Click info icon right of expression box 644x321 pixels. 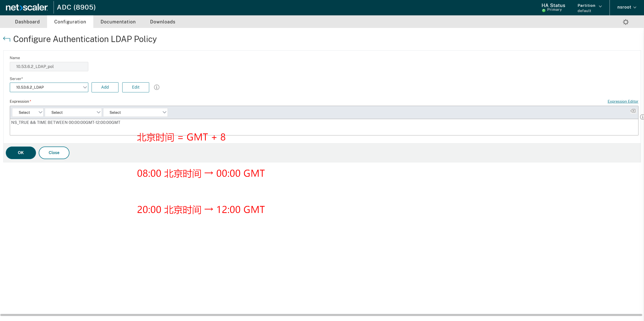click(642, 117)
